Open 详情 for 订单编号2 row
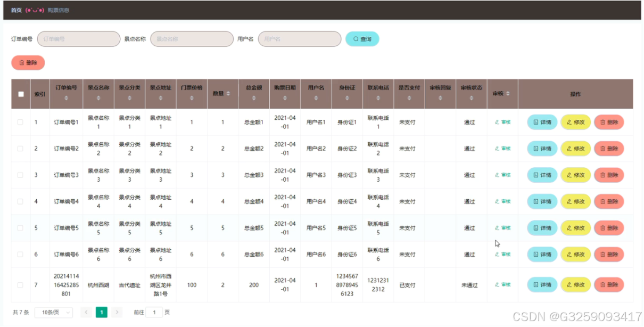The height and width of the screenshot is (327, 644). pos(542,149)
